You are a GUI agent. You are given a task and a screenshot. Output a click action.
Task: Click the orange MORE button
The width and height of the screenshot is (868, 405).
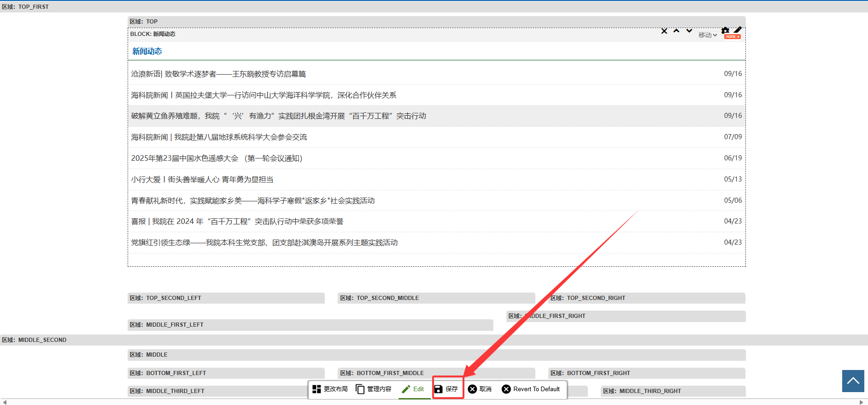[732, 37]
